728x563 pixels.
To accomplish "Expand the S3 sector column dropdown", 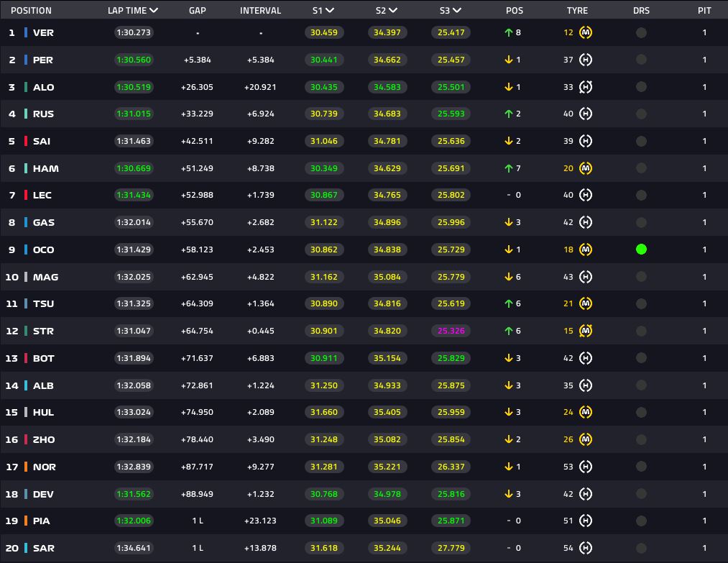I will point(457,11).
